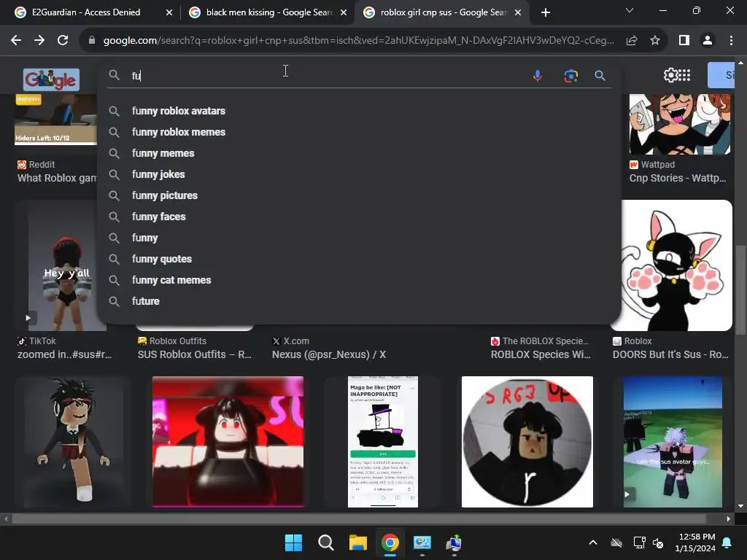
Task: Click the horizontal scrollbar right arrow
Action: point(728,518)
